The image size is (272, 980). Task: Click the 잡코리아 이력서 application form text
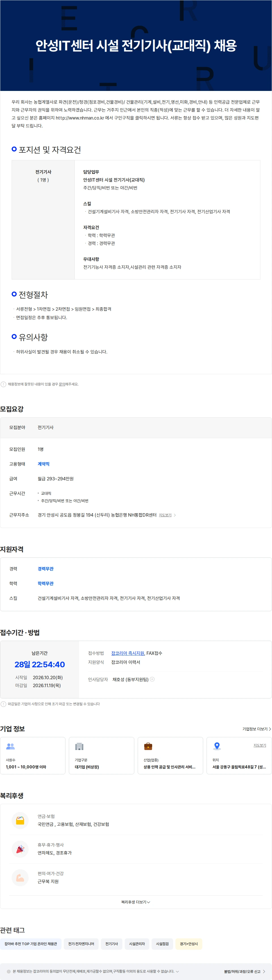tap(126, 662)
